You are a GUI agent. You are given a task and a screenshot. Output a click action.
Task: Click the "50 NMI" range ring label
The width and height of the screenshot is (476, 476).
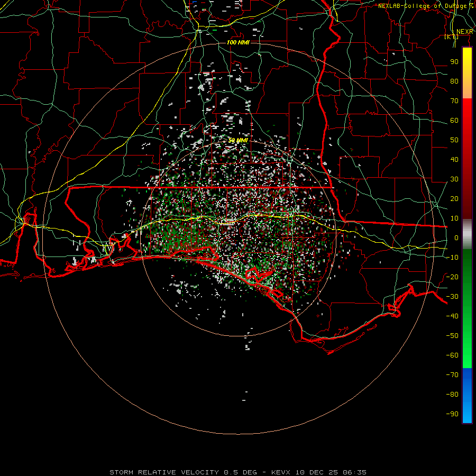[238, 140]
